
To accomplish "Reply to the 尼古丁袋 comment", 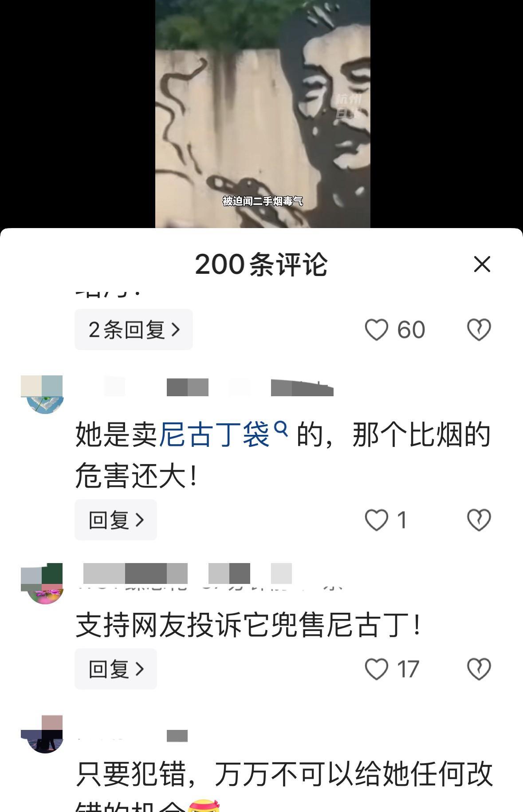I will (x=116, y=520).
